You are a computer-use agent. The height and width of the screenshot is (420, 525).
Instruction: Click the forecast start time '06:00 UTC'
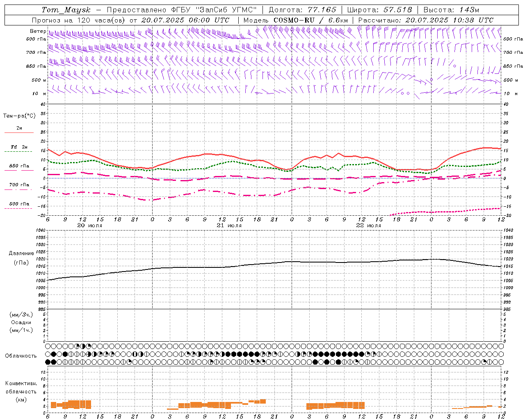click(209, 20)
